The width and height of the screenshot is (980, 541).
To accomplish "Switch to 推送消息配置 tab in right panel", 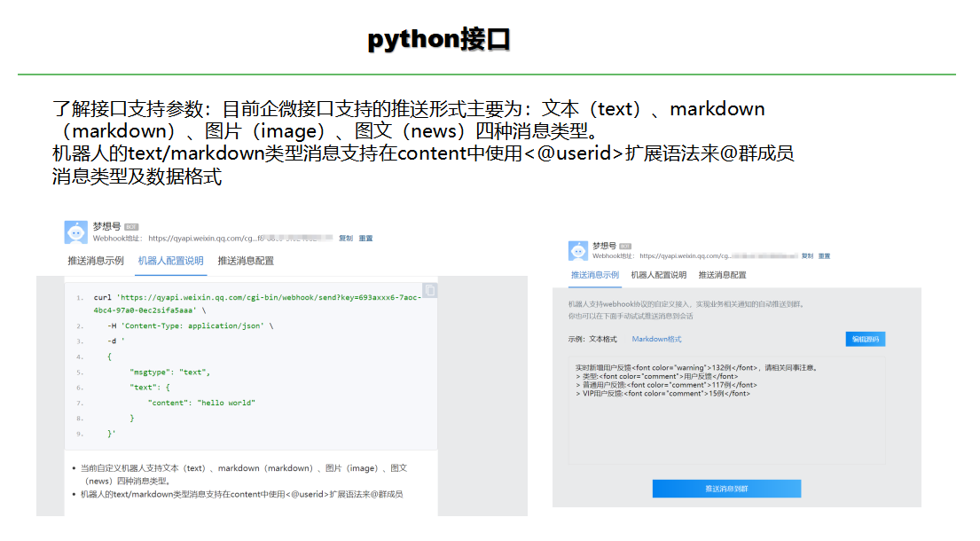I will pos(722,275).
